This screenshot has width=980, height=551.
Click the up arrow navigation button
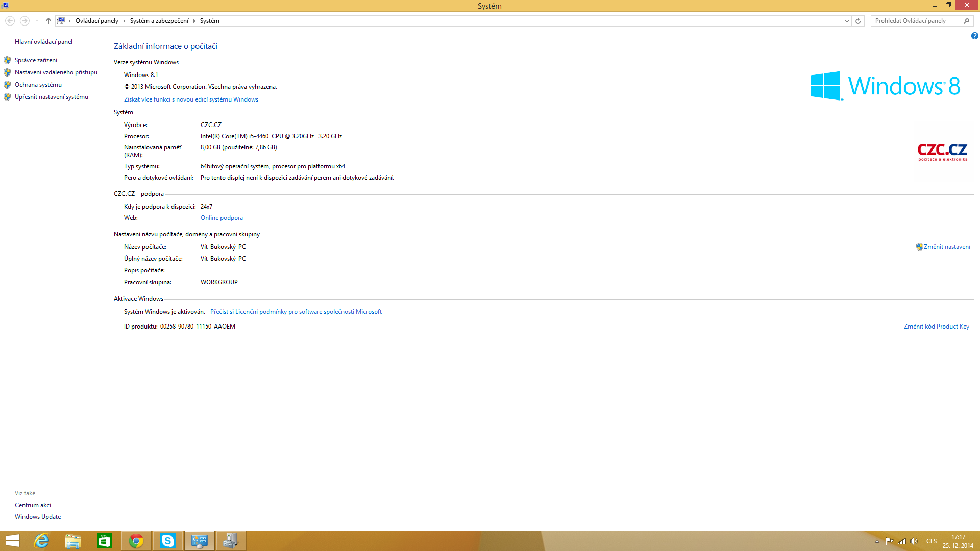click(48, 21)
